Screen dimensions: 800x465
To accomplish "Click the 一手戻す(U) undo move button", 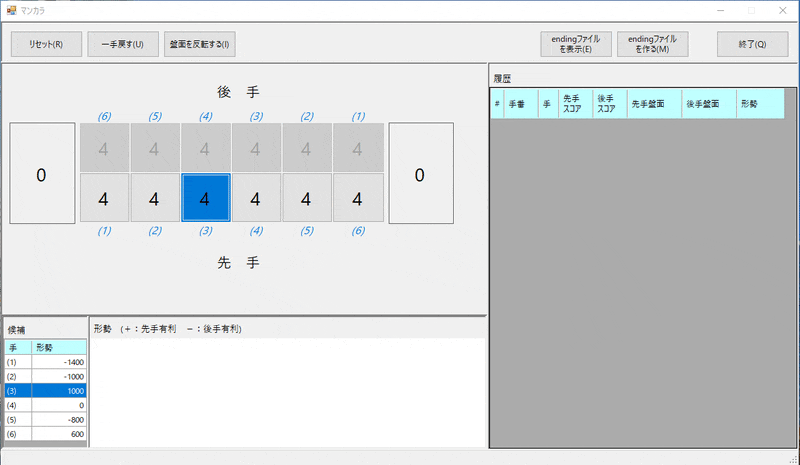I will tap(123, 44).
